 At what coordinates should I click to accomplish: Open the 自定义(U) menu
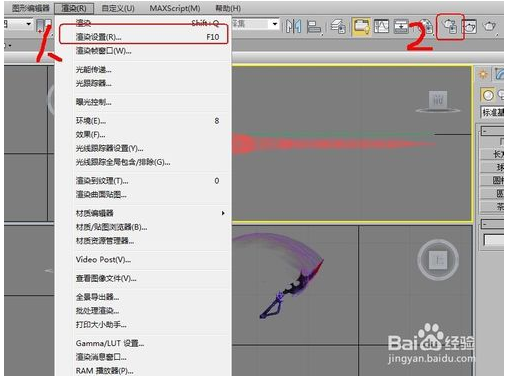[x=118, y=8]
